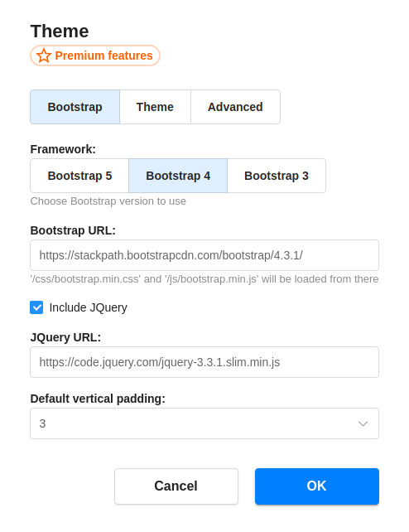Toggle the Include JQuery checkbox
409x532 pixels.
click(36, 307)
